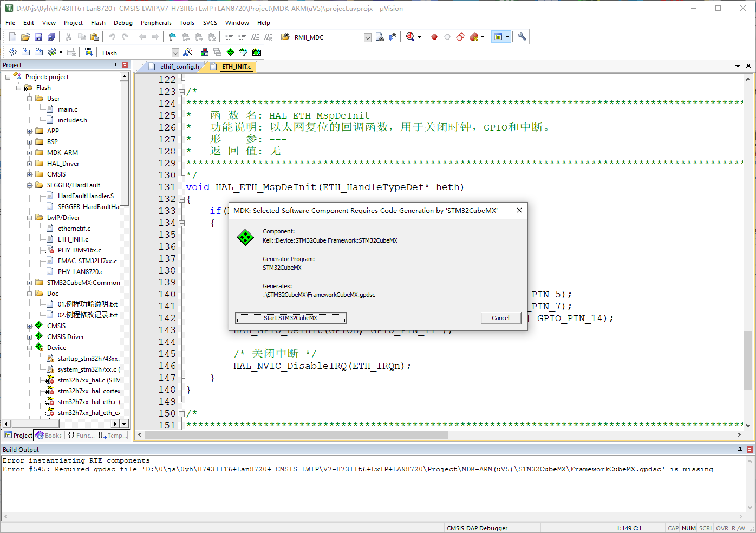
Task: Select ethernetif.c in the project tree
Action: 74,229
